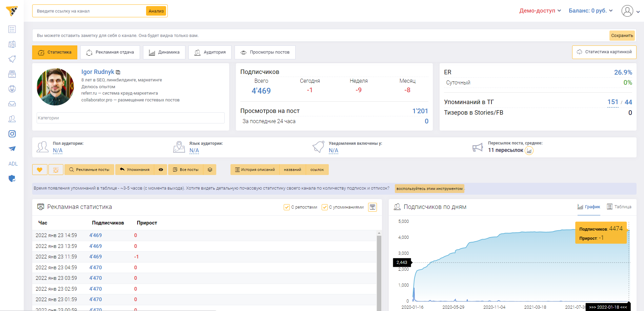Image resolution: width=644 pixels, height=311 pixels.
Task: Expand the Демо-доступ dropdown
Action: [540, 11]
